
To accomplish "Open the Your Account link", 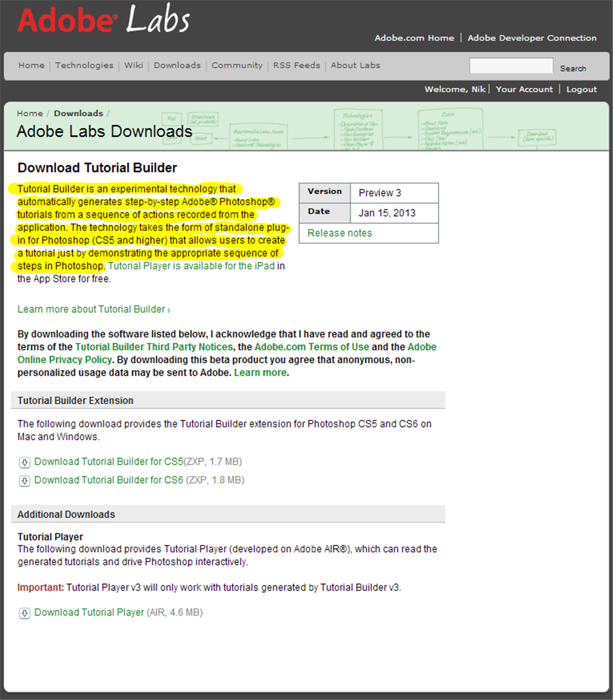I will pos(524,89).
